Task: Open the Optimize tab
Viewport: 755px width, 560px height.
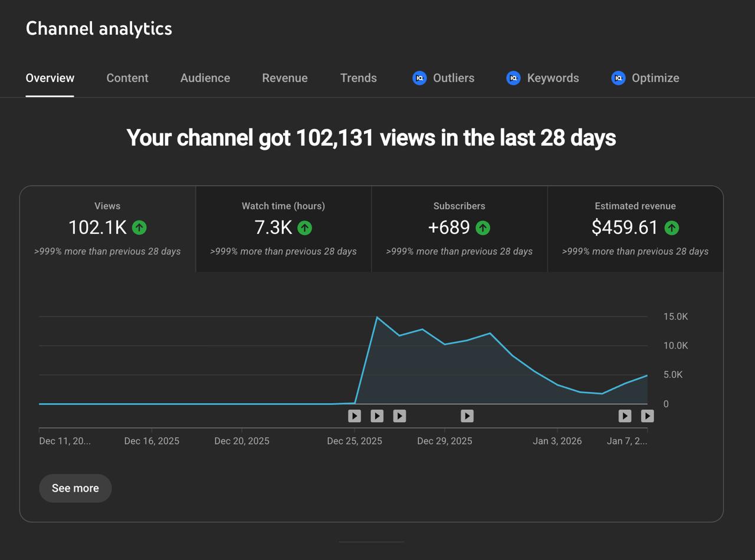Action: [645, 78]
